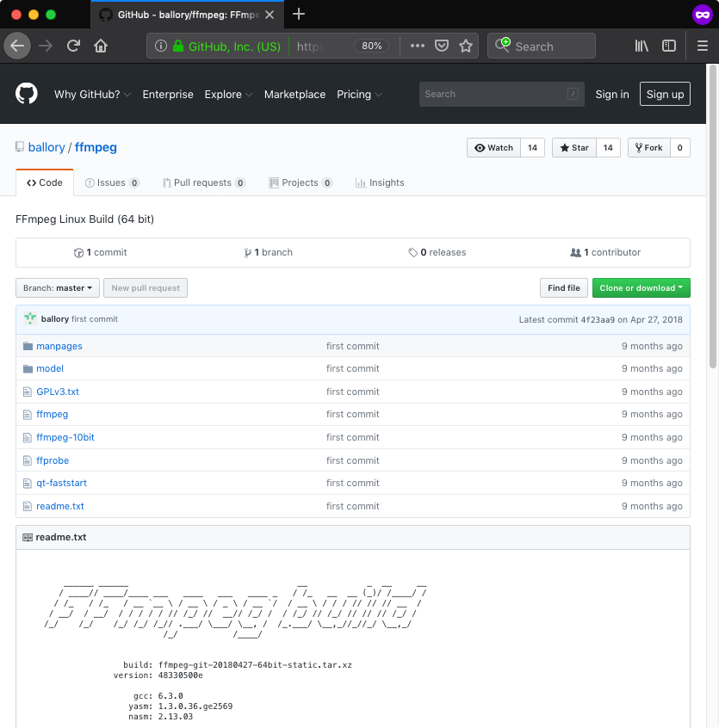Open Clone or download dropdown

pos(641,288)
